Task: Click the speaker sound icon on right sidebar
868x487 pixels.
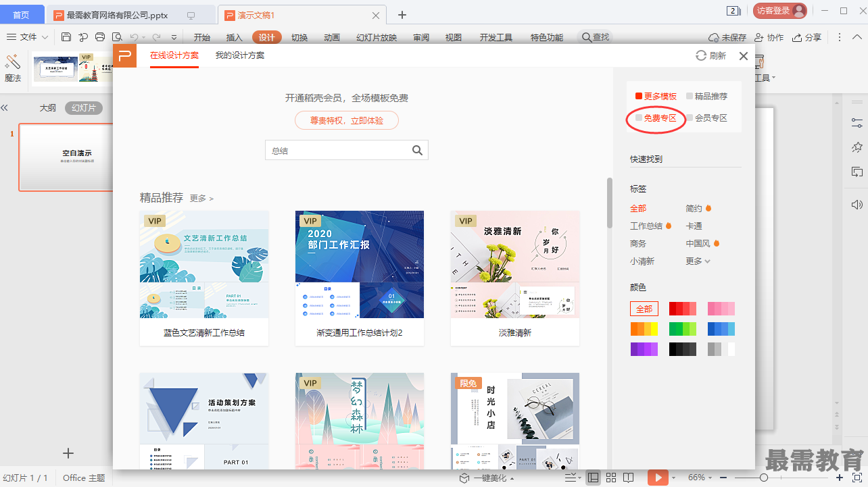Action: pos(857,205)
